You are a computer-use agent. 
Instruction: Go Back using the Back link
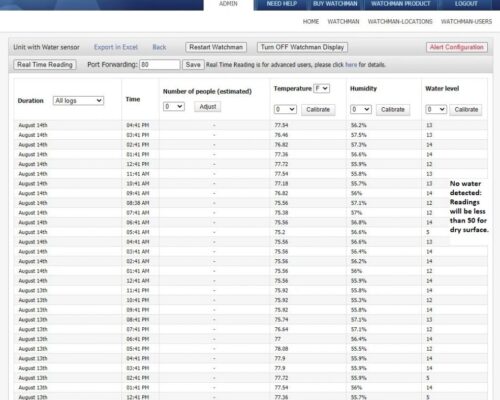(x=159, y=47)
